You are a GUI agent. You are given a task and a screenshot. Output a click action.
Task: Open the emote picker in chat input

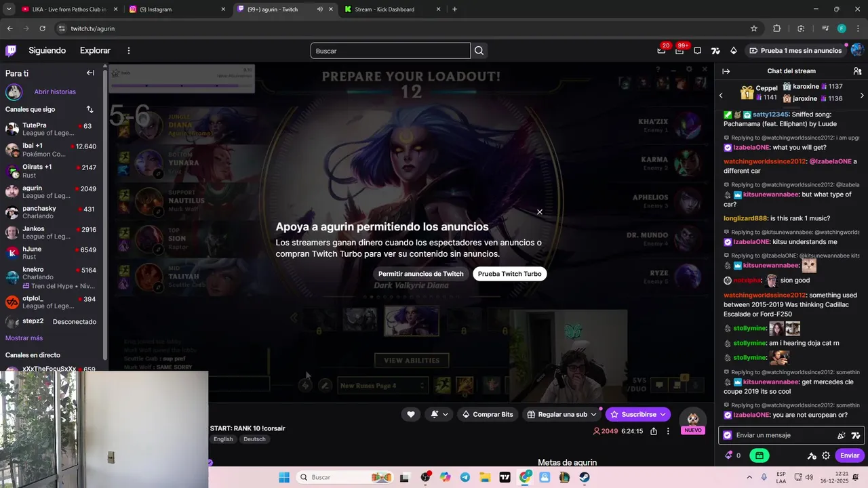[x=842, y=436]
